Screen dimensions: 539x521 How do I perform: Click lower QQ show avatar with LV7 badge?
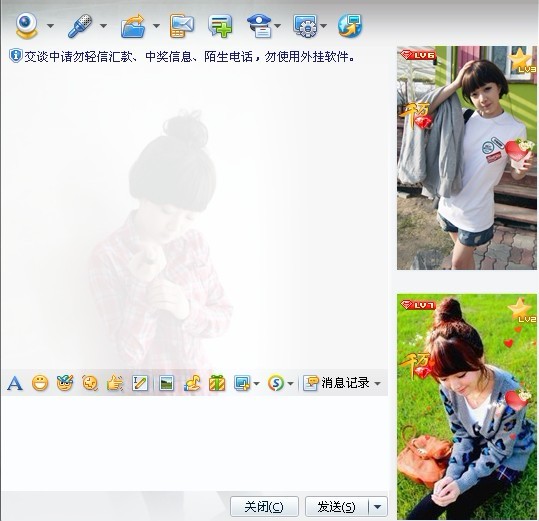point(466,407)
